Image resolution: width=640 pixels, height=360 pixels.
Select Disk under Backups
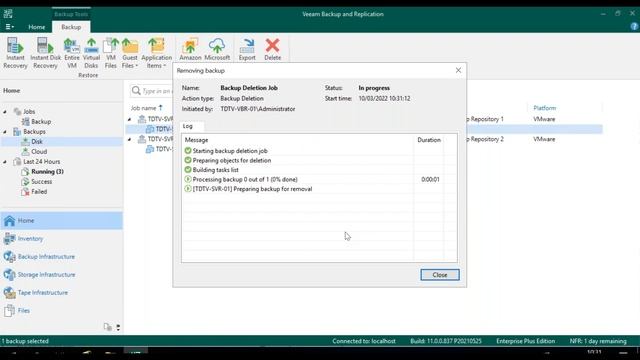click(37, 142)
